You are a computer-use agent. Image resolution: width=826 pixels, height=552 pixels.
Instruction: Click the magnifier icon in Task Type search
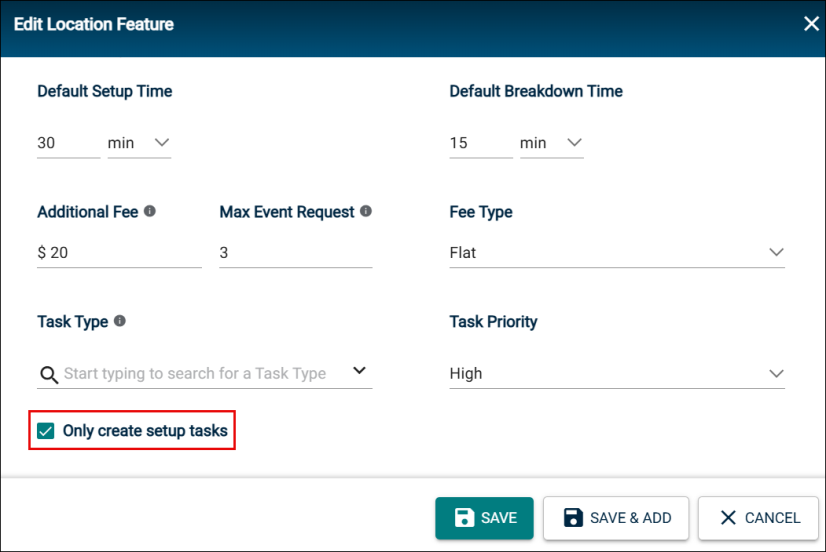coord(49,374)
